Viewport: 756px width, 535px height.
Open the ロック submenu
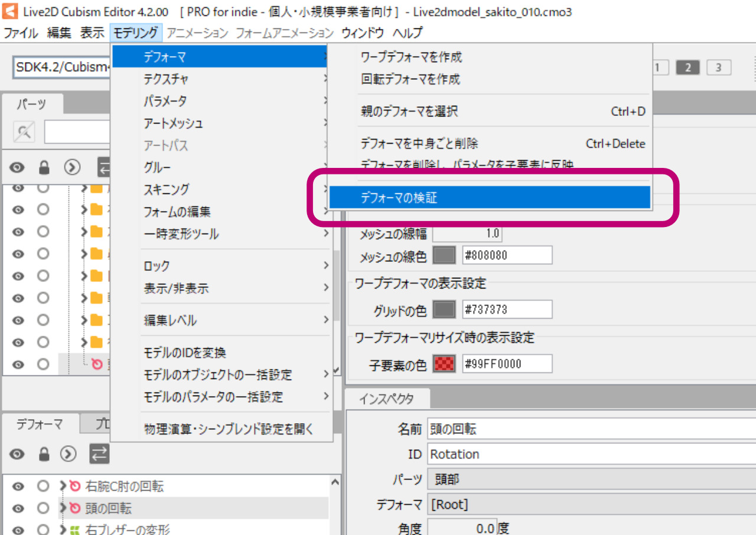(221, 266)
